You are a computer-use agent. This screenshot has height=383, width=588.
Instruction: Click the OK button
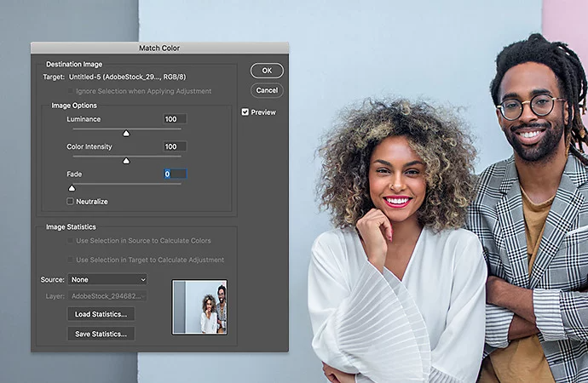tap(267, 71)
